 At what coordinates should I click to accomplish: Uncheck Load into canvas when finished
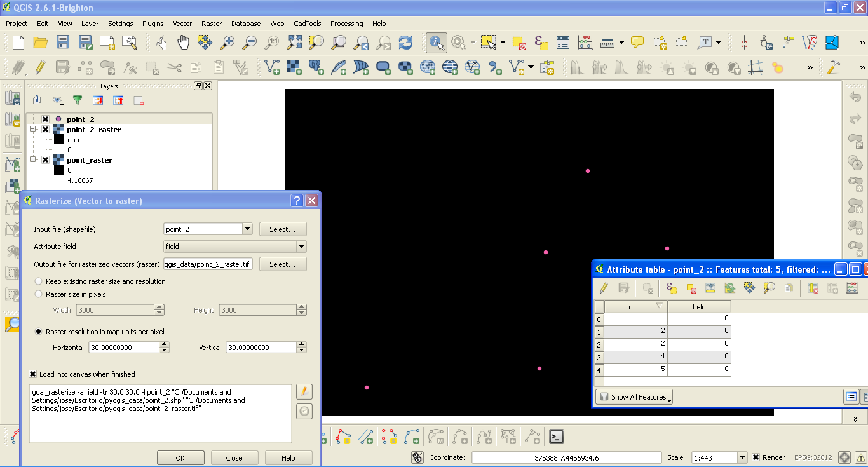point(33,374)
